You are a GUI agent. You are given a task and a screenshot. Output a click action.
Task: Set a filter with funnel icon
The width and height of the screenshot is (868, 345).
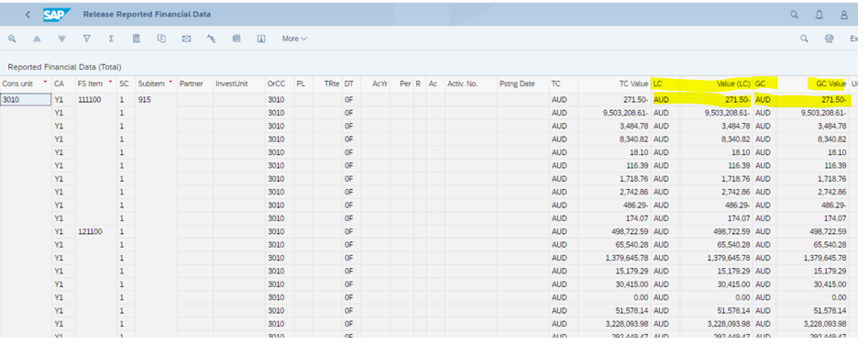pos(86,39)
